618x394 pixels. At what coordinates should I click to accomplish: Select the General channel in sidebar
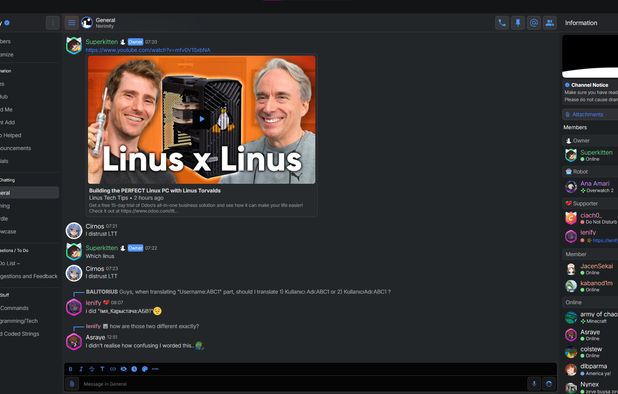point(29,193)
